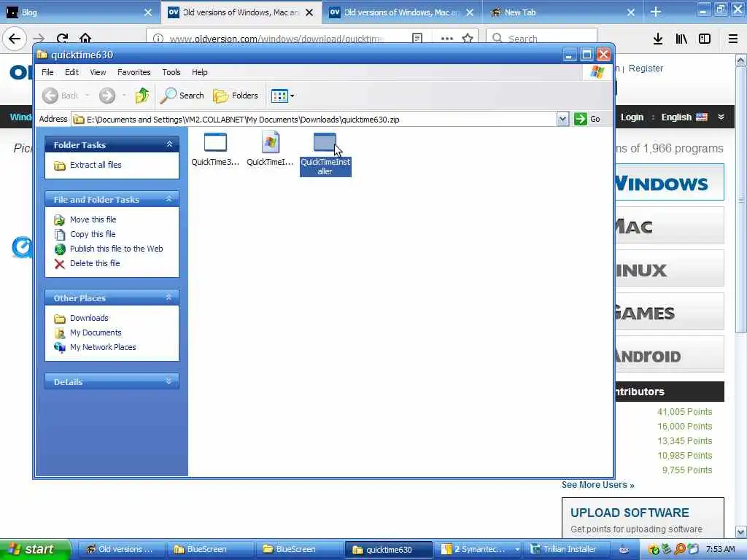Click the Explorer Forward arrow button
This screenshot has height=560, width=747.
[x=107, y=96]
